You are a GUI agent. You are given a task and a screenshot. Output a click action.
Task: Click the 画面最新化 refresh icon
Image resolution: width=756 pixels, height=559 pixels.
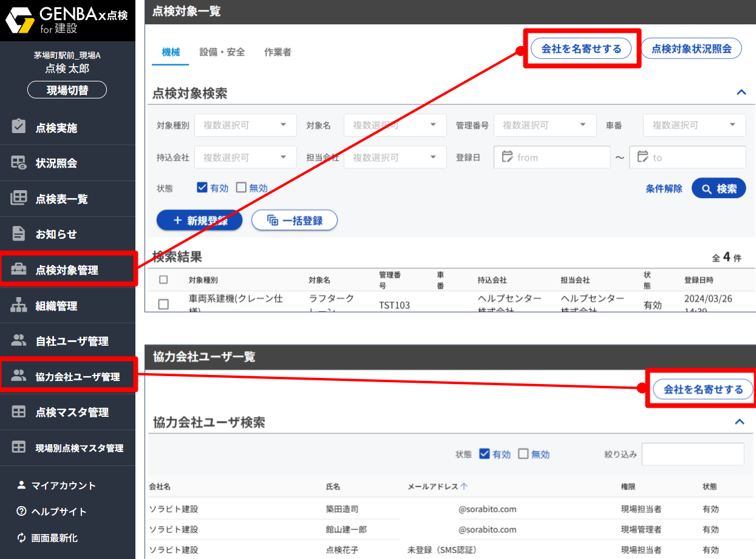coord(22,538)
